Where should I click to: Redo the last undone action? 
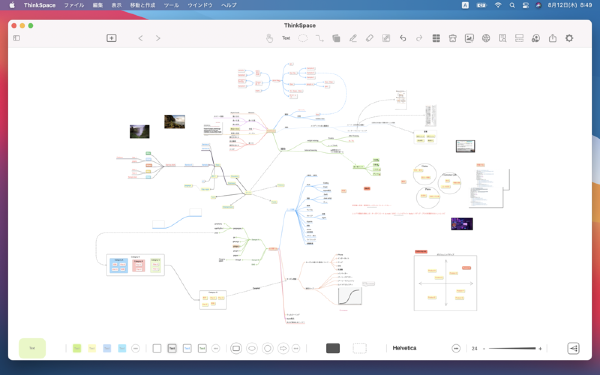(419, 38)
